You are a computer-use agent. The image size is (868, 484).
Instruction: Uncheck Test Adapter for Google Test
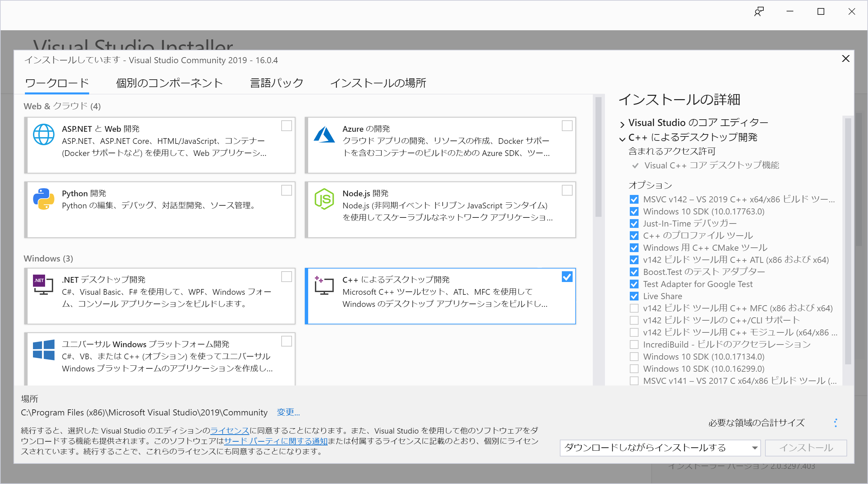pyautogui.click(x=634, y=284)
